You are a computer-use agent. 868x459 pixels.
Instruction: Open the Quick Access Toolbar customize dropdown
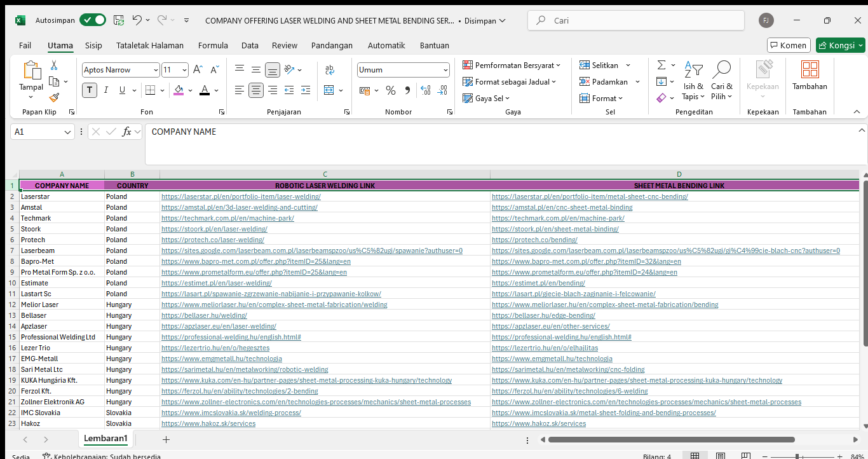[186, 20]
